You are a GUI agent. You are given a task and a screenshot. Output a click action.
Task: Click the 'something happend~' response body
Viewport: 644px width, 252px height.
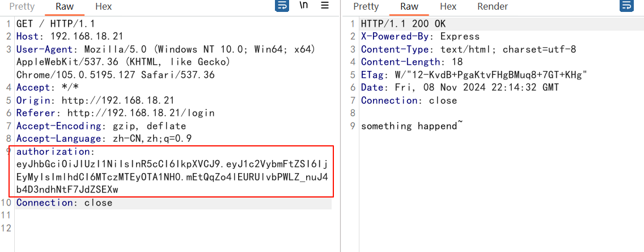pos(412,126)
